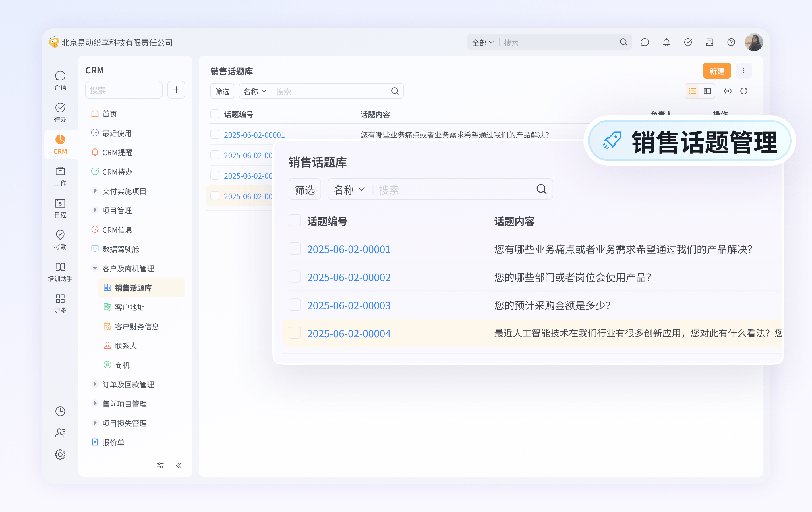This screenshot has width=812, height=512.
Task: Click 筛选 button in zoomed panel
Action: (x=305, y=189)
